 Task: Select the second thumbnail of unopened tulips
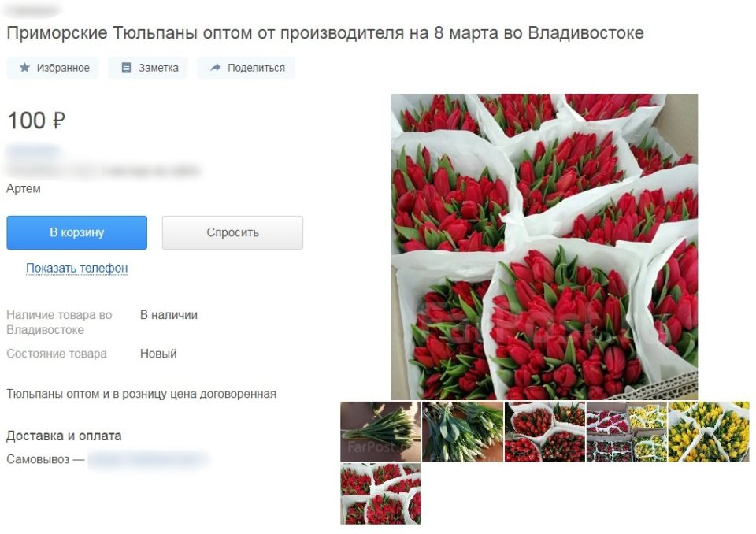462,432
